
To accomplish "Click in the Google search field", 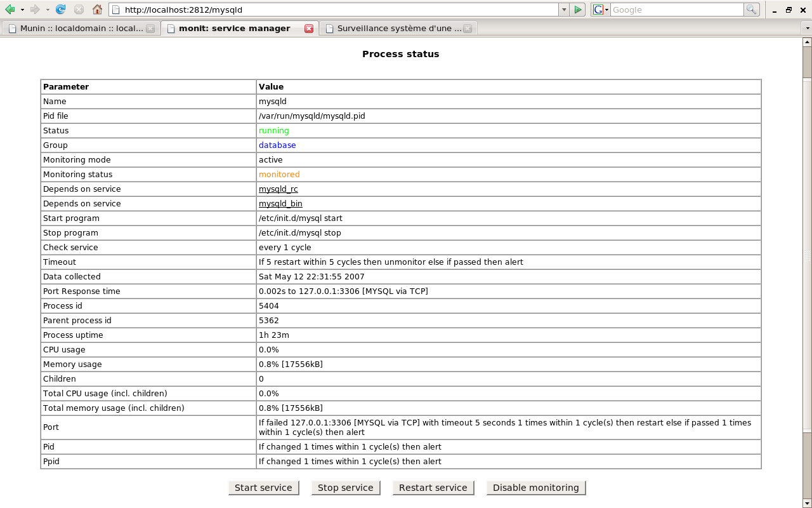I will [676, 10].
